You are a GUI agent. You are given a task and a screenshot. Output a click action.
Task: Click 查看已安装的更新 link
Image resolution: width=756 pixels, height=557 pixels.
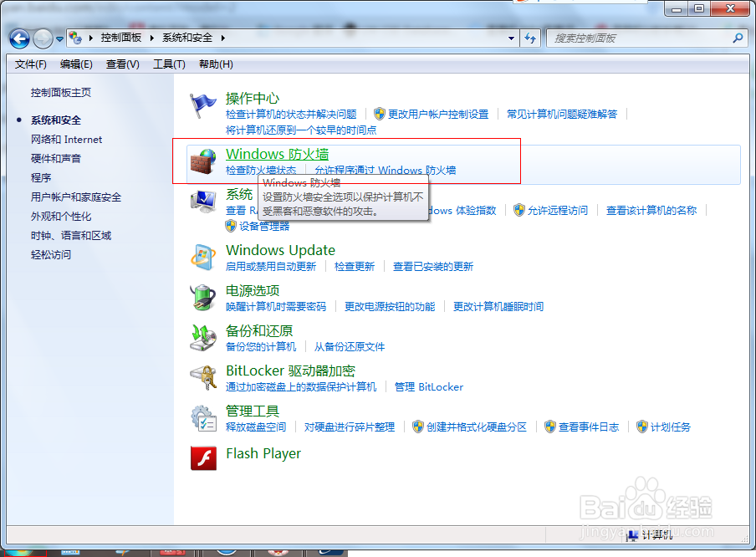[433, 266]
